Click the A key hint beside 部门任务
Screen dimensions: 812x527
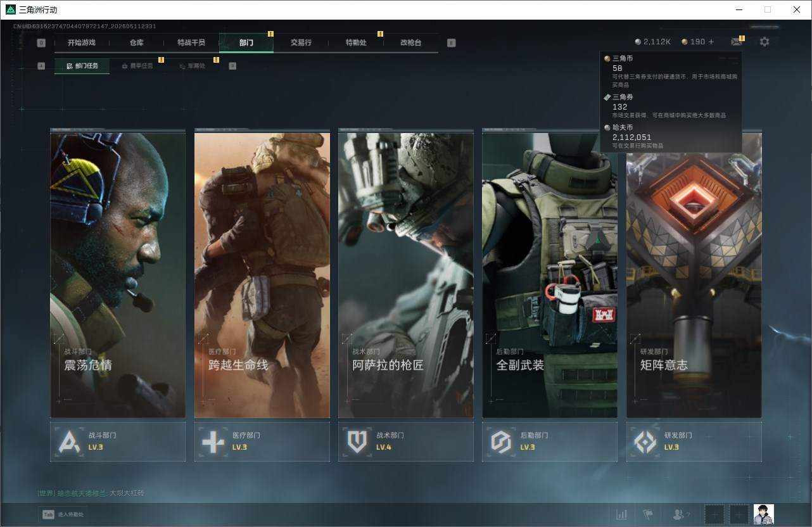click(x=41, y=66)
